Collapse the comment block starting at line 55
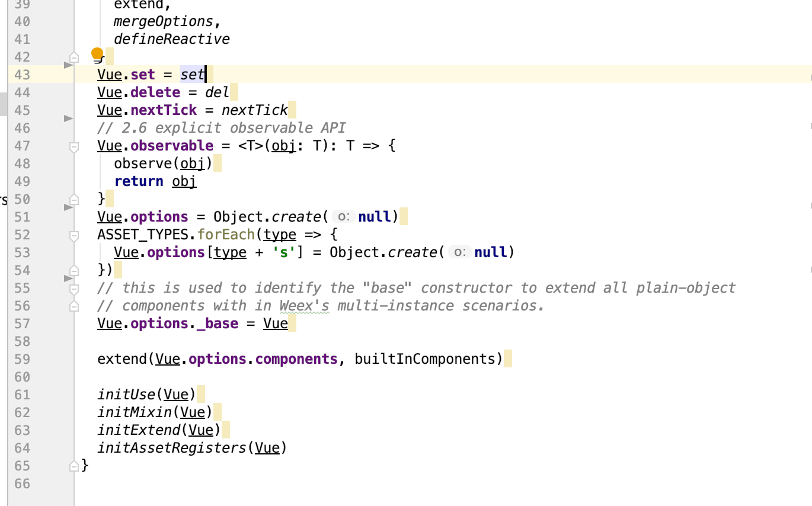812x506 pixels. pyautogui.click(x=74, y=289)
